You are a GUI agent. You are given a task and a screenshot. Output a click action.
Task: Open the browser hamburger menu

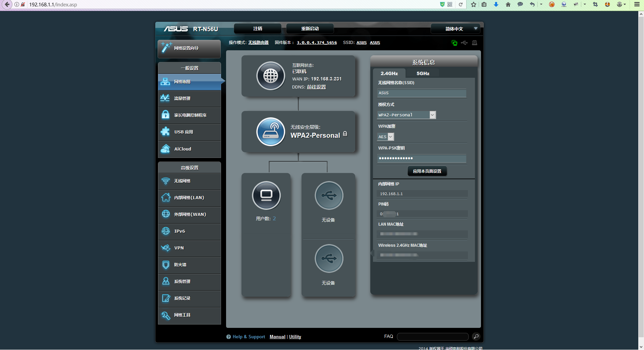637,4
